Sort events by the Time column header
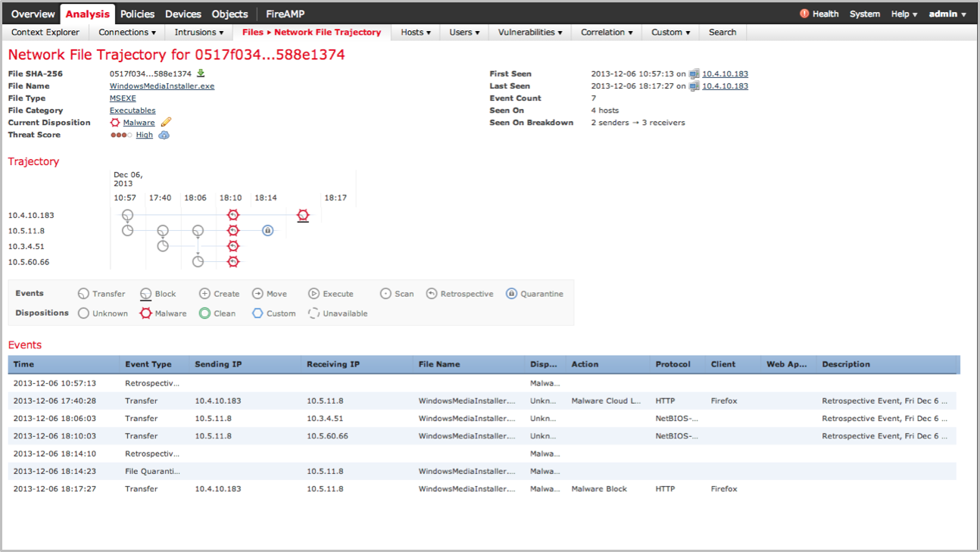 (64, 364)
